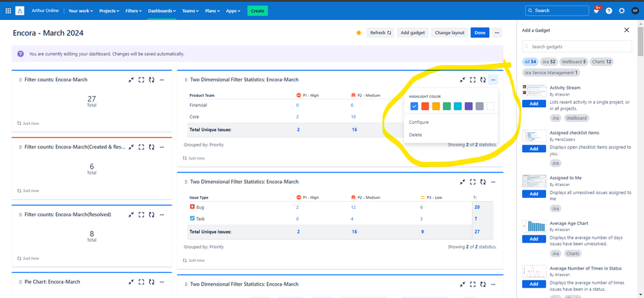The image size is (644, 298).
Task: Open the app switcher grid icon
Action: [8, 11]
